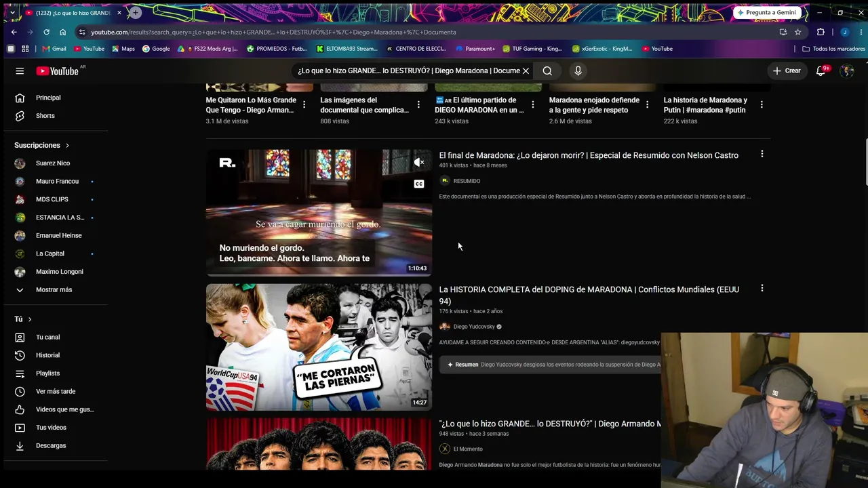Play the 'El final de Maradona' thumbnail
The height and width of the screenshot is (488, 868).
[x=319, y=213]
